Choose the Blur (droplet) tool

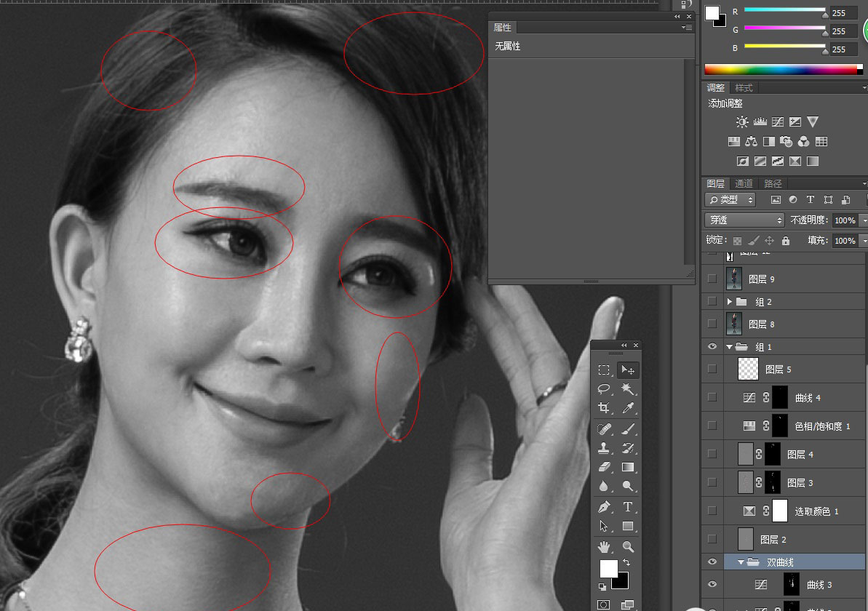[x=604, y=487]
